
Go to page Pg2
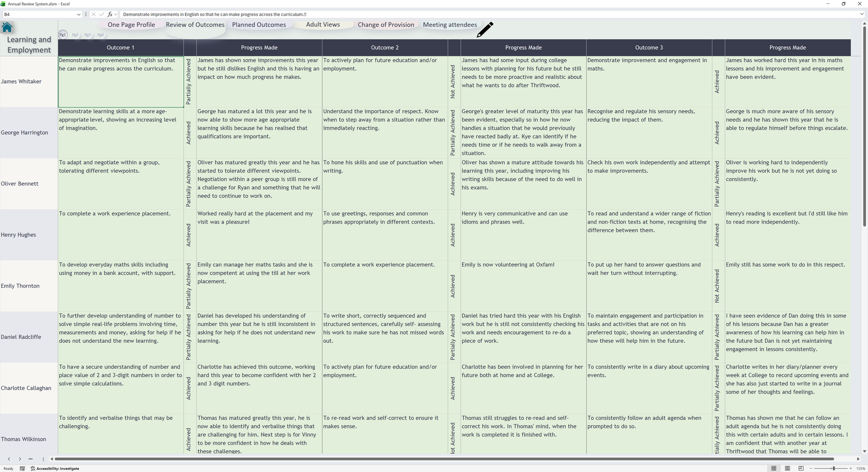[x=75, y=35]
